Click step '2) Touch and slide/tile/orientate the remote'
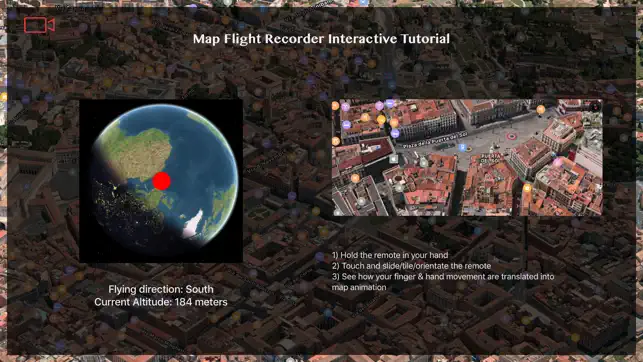This screenshot has width=643, height=362. tap(411, 266)
